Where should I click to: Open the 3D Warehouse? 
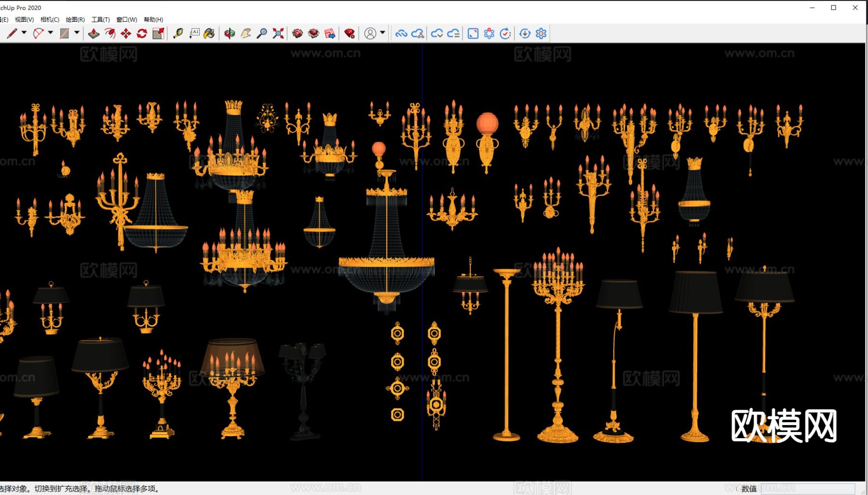click(298, 33)
